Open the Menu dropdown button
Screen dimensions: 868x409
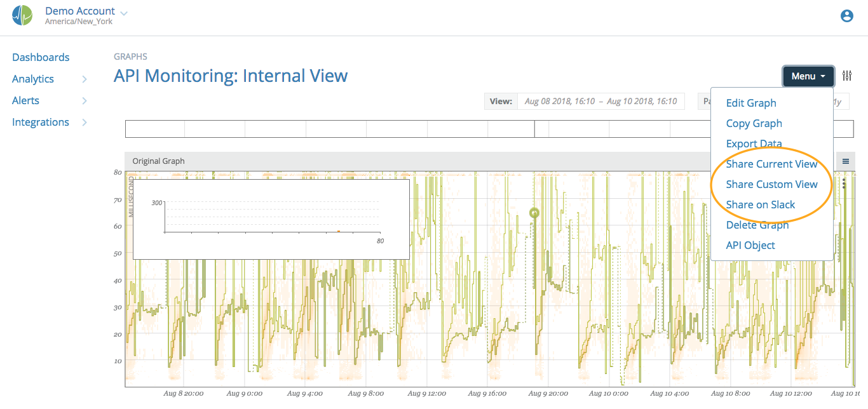[x=808, y=76]
